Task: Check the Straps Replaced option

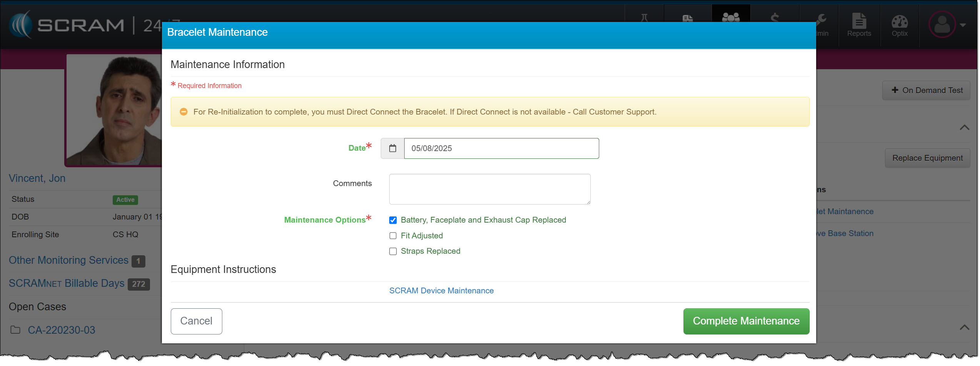Action: 393,251
